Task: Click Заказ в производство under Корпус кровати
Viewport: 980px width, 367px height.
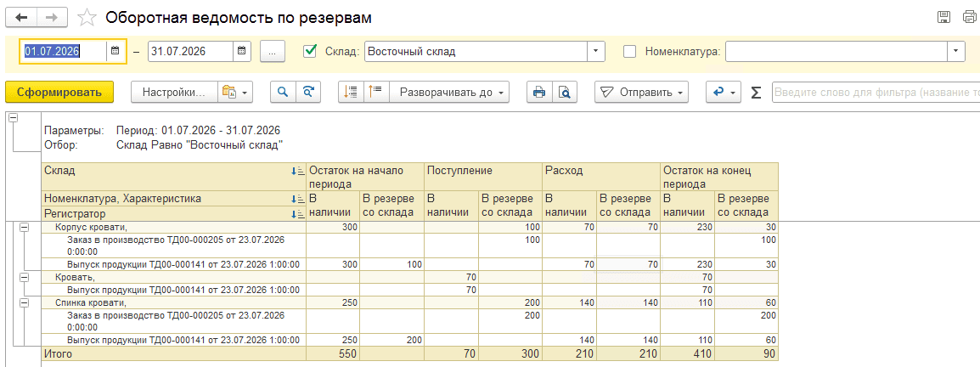Action: (177, 246)
